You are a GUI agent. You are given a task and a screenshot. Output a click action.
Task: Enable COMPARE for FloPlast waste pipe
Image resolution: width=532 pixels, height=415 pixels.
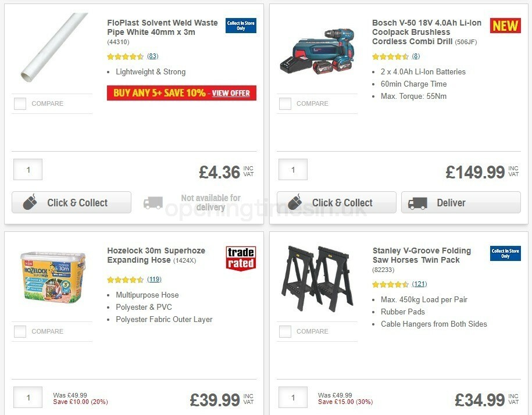point(19,103)
